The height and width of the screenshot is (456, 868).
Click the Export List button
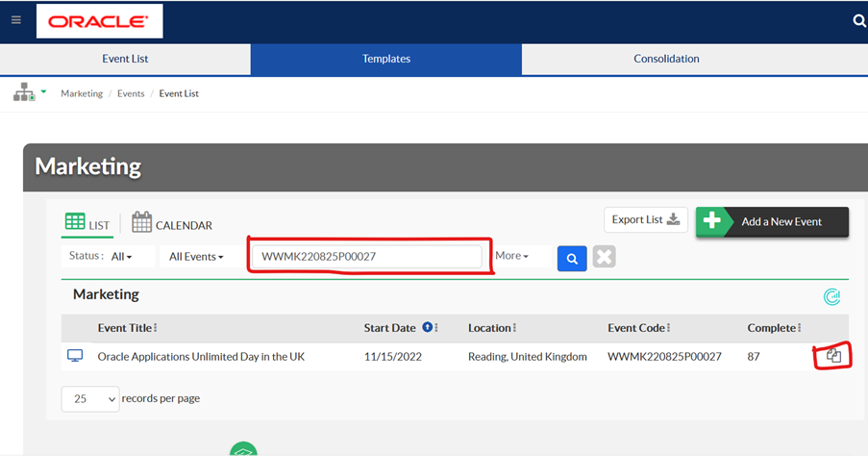[646, 220]
